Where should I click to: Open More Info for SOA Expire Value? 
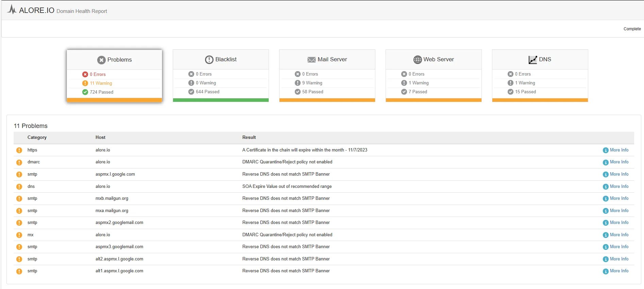(616, 187)
